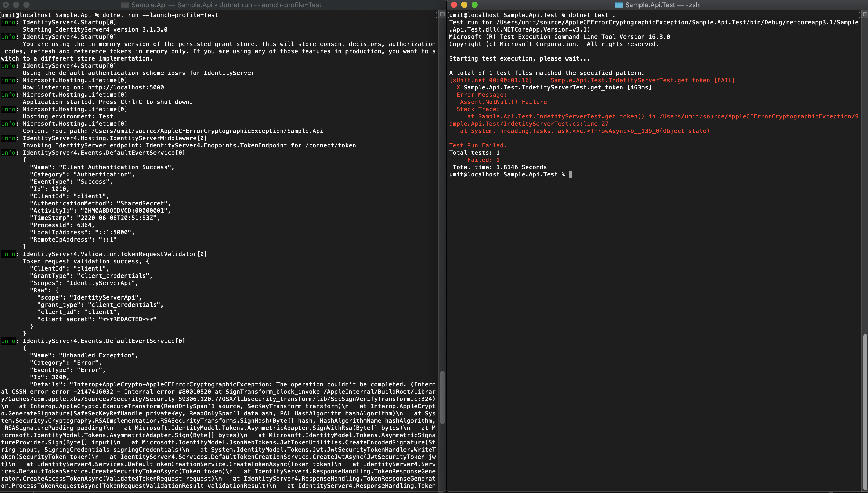868x493 pixels.
Task: Click split pane icon in left terminal
Action: (x=442, y=14)
